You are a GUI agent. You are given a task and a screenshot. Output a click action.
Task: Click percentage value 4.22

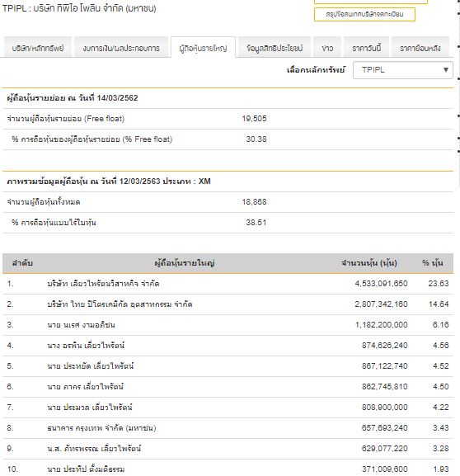click(440, 408)
